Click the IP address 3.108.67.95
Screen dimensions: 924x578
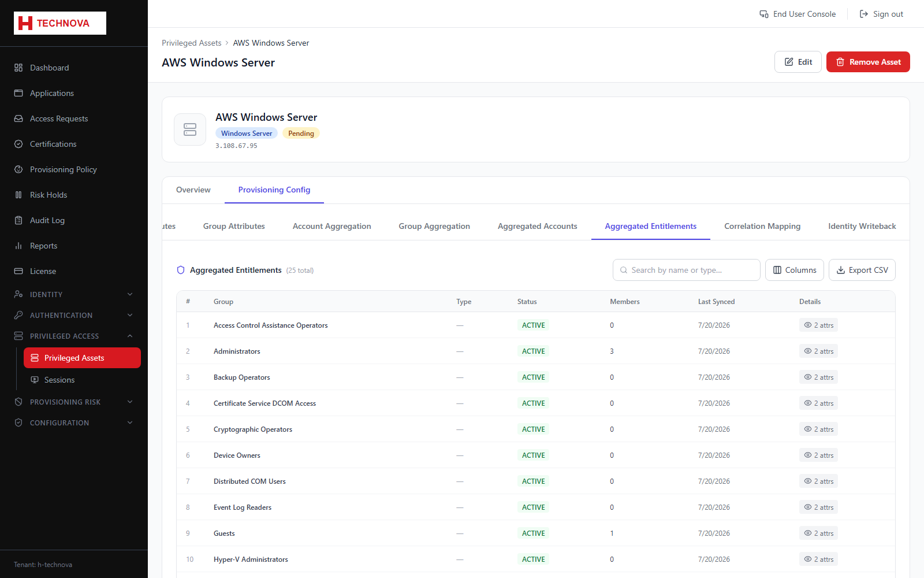click(x=236, y=146)
